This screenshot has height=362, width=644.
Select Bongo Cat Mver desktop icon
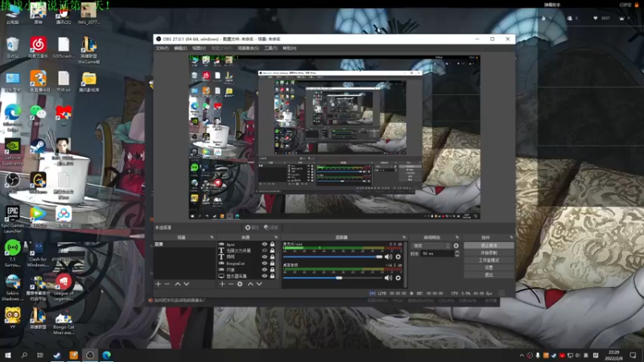click(64, 323)
